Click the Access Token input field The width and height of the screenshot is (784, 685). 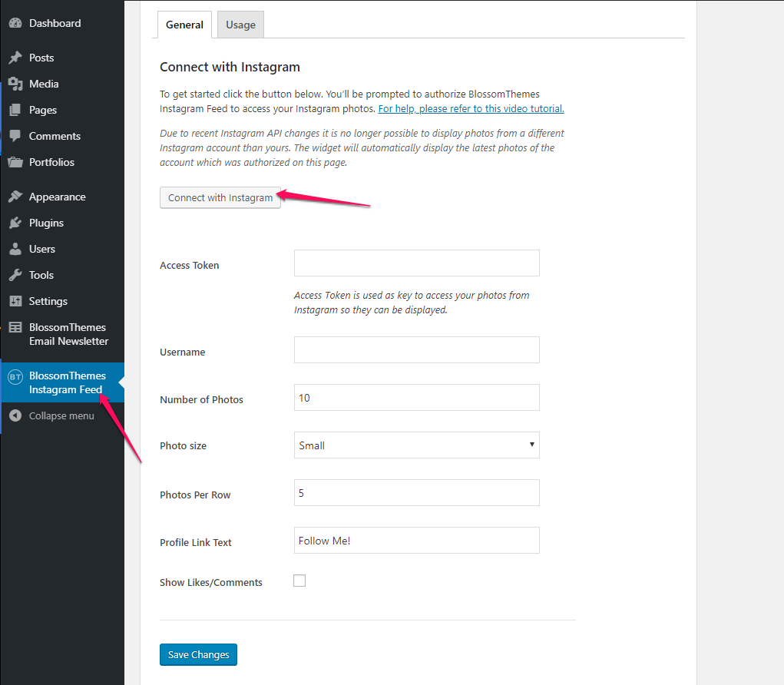tap(416, 263)
